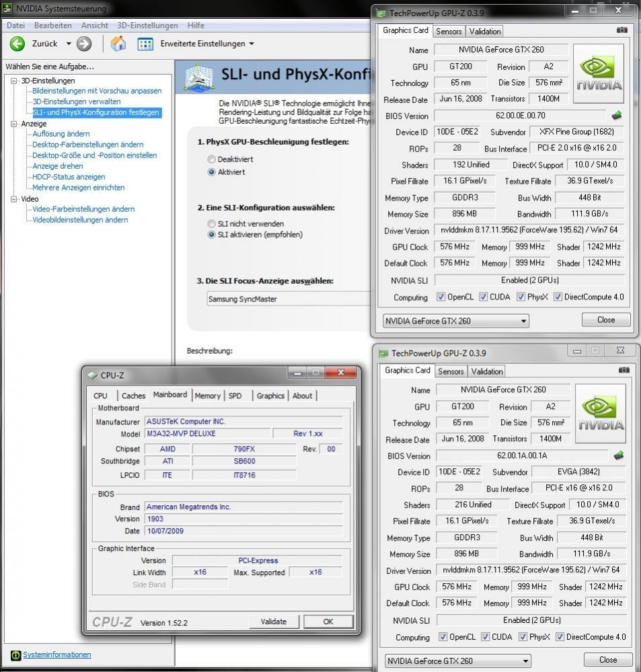This screenshot has height=672, width=641.
Task: Choose SLI aktivieren (empfohlen)
Action: click(x=211, y=235)
